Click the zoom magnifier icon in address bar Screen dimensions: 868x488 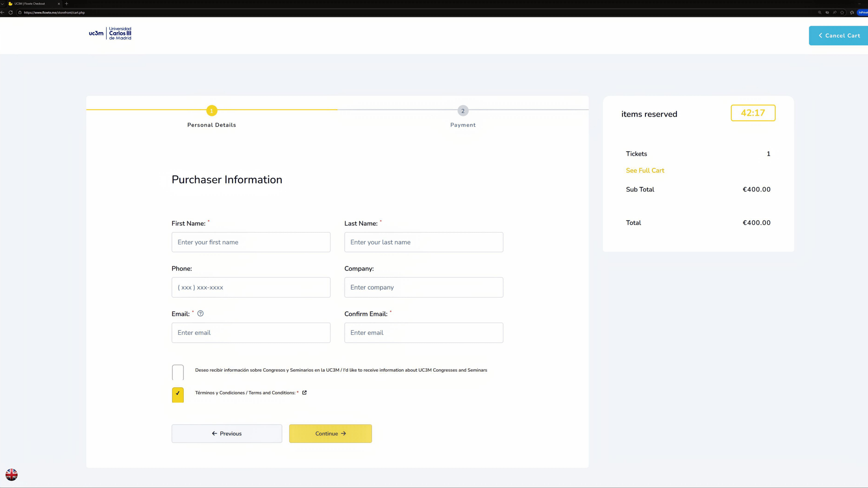[x=820, y=13]
